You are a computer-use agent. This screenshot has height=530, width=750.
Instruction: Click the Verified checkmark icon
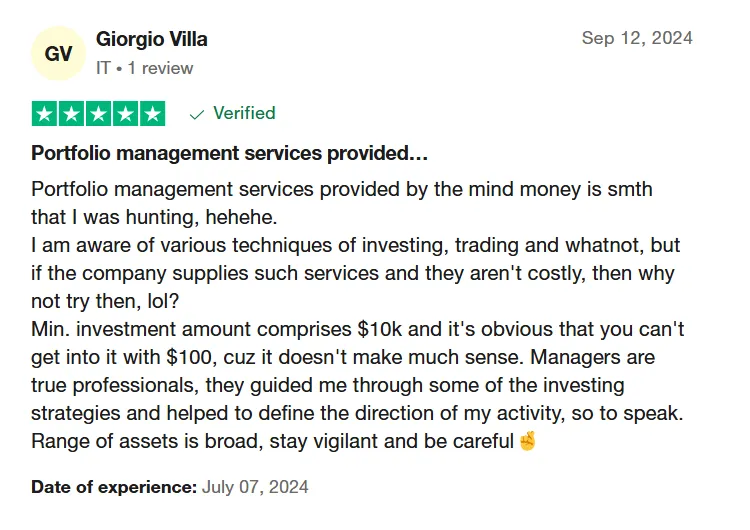tap(197, 114)
